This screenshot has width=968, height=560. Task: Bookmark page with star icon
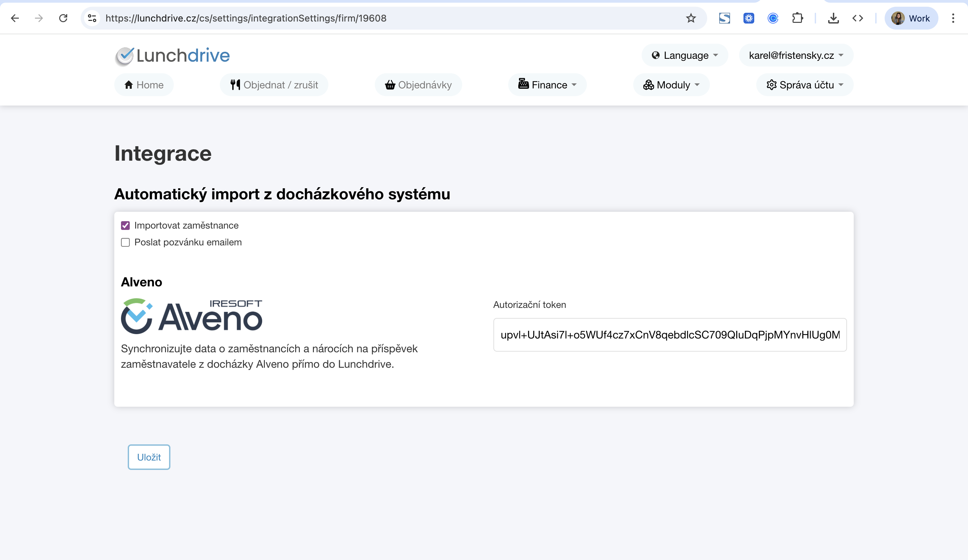(x=691, y=18)
